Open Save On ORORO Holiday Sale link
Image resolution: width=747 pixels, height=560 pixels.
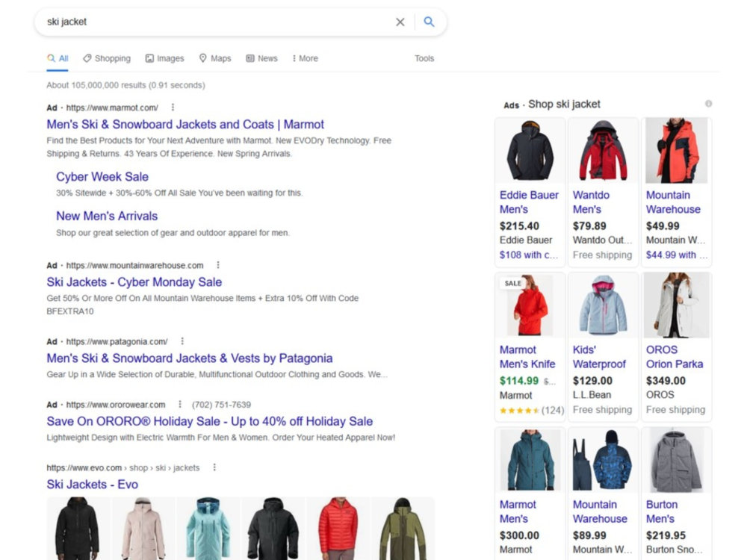point(210,421)
